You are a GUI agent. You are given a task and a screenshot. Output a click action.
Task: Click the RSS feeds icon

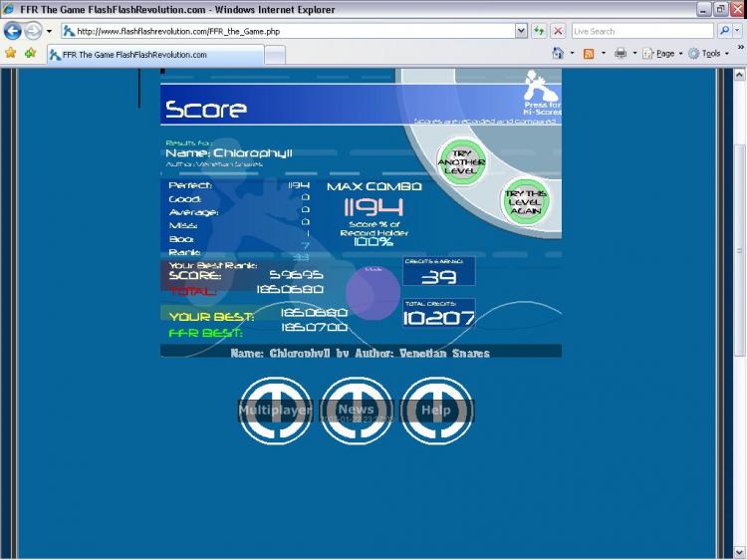pyautogui.click(x=589, y=54)
